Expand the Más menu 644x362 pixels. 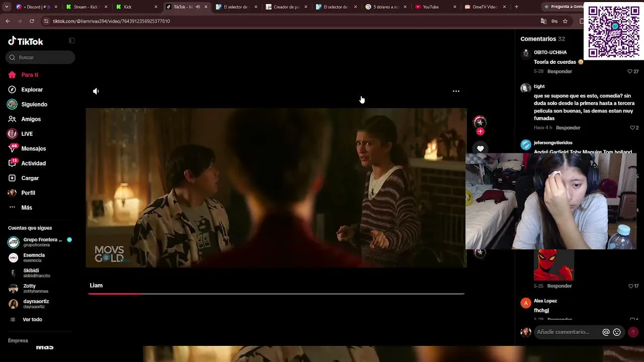(26, 208)
